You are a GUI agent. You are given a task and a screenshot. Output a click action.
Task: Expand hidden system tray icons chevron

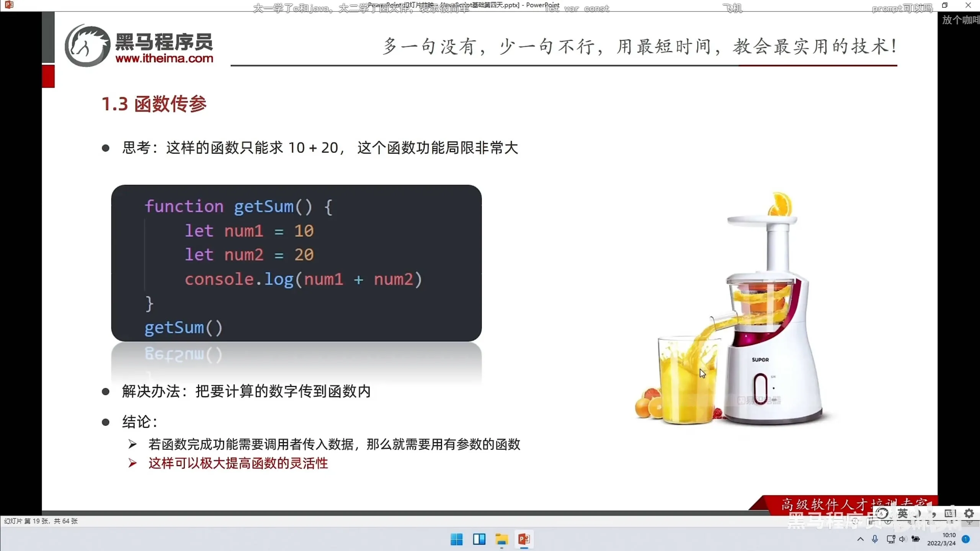pos(860,539)
